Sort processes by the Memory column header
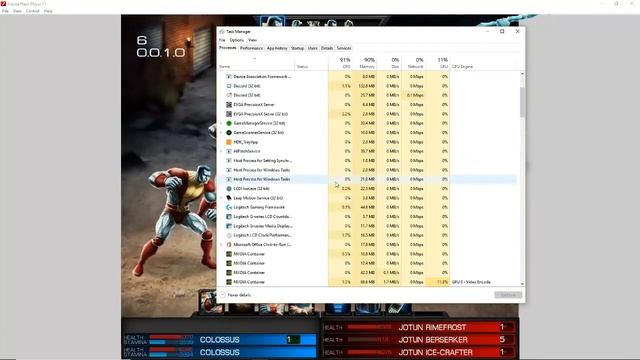The height and width of the screenshot is (360, 640). pos(364,63)
